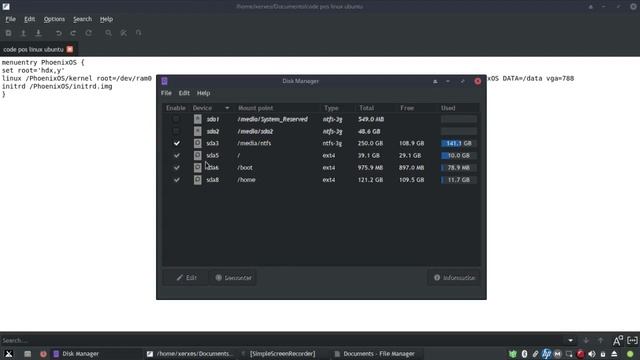The image size is (640, 360).
Task: Open the Disk Manager File menu
Action: pyautogui.click(x=166, y=93)
